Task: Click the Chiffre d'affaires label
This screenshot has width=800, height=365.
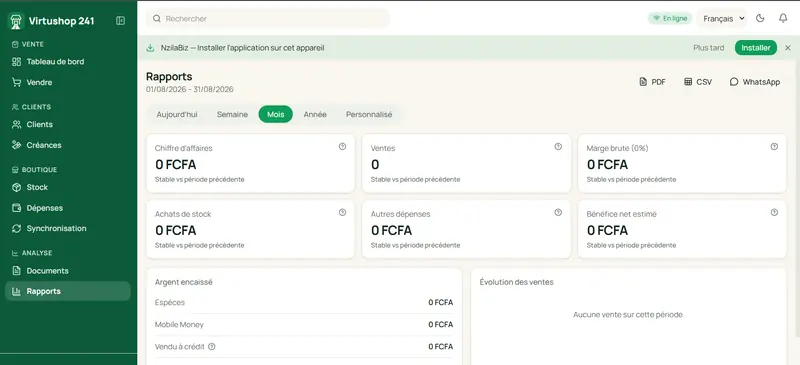Action: [x=184, y=148]
